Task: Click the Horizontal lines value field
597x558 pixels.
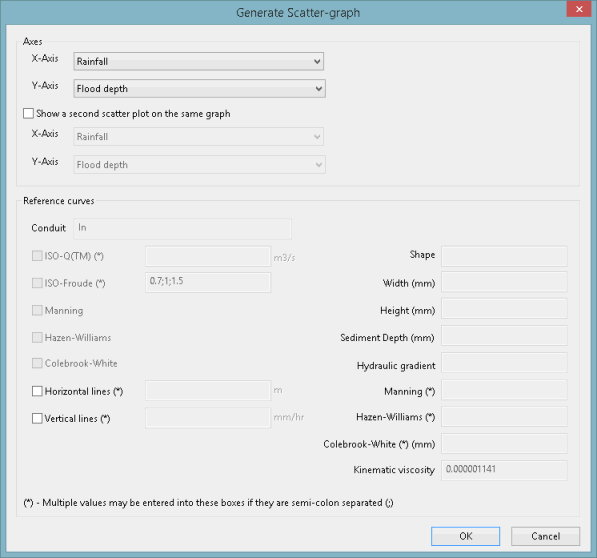Action: click(x=208, y=390)
